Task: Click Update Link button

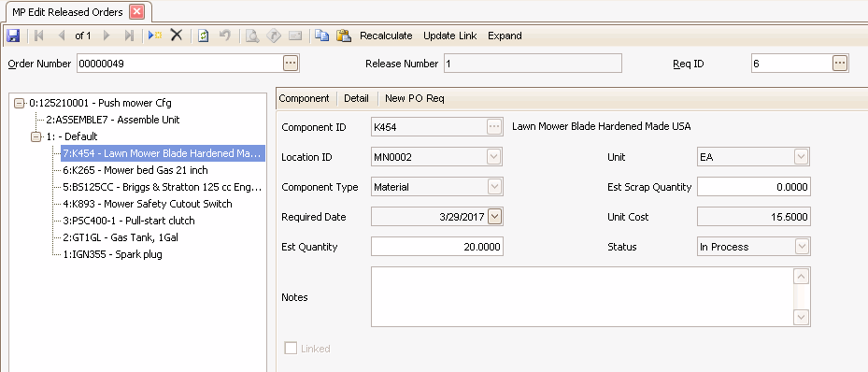Action: coord(450,36)
